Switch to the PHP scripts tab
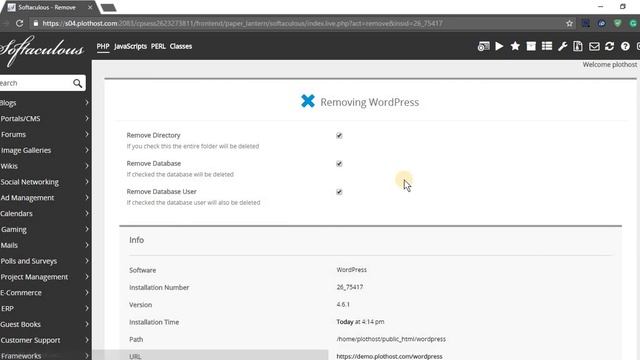Screen dimensions: 640x360 click(103, 47)
